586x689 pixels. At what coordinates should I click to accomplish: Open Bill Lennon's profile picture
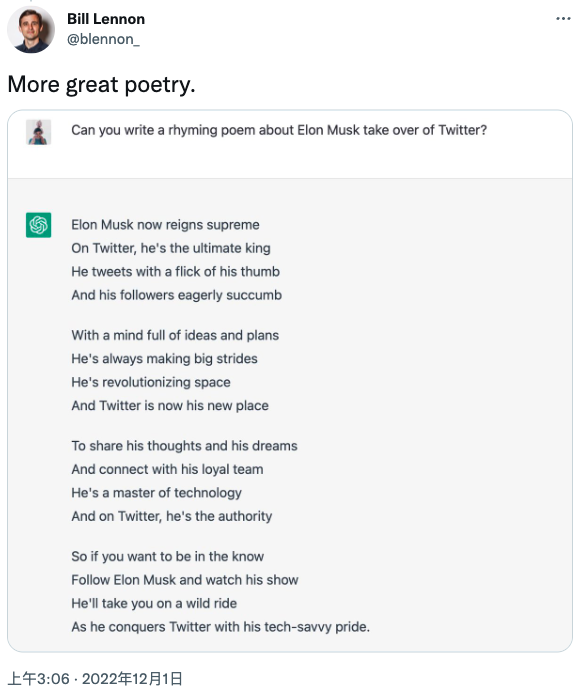31,29
